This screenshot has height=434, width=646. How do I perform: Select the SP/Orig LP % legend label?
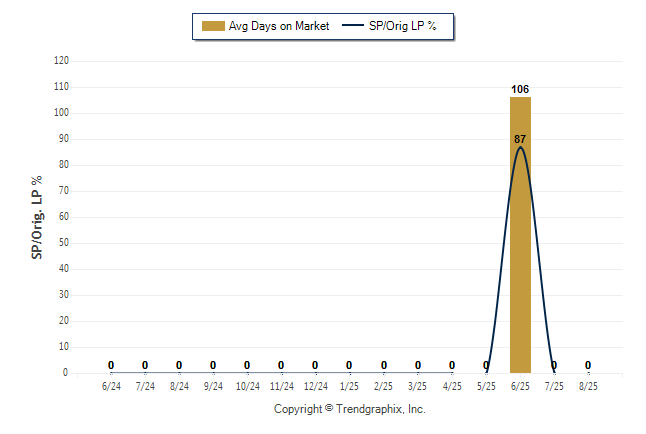tap(403, 26)
